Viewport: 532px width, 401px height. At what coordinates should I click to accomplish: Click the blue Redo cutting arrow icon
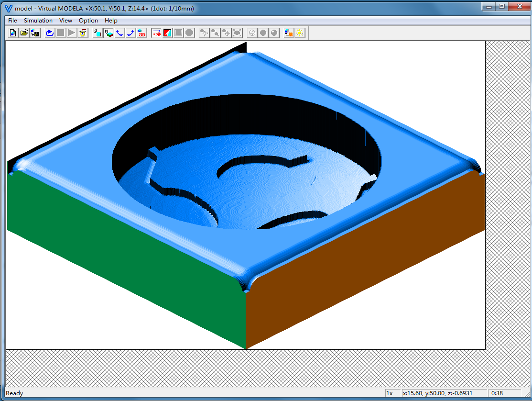(x=50, y=33)
